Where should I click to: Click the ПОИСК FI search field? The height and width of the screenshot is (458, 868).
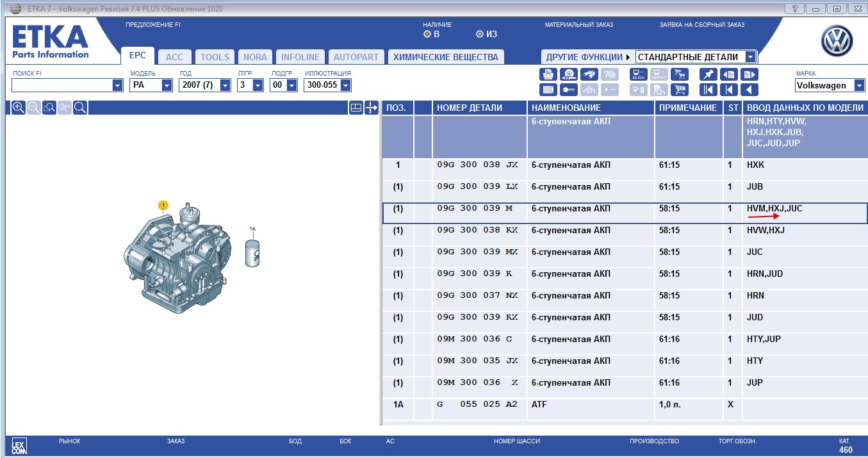click(61, 85)
